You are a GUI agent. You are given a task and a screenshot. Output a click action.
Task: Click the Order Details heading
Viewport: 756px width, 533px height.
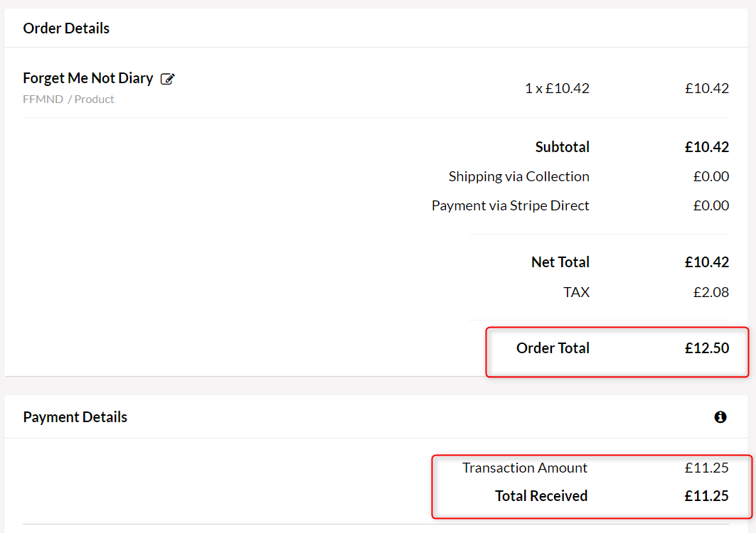tap(66, 28)
